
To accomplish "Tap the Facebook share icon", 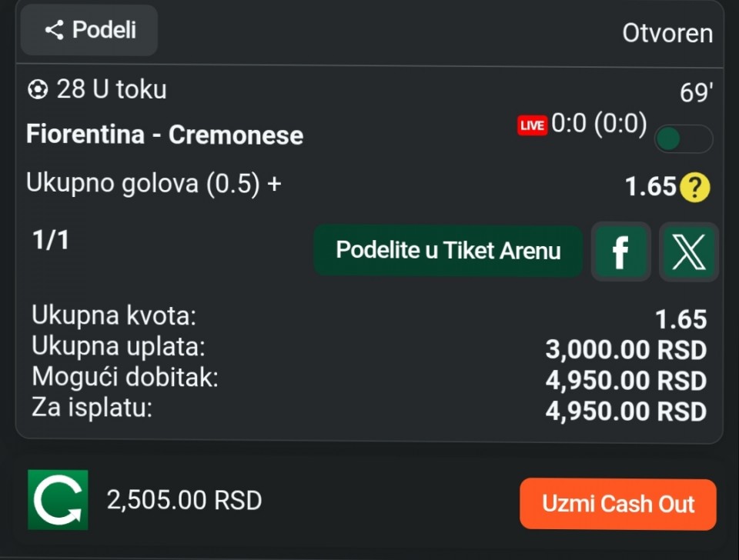I will coord(620,252).
